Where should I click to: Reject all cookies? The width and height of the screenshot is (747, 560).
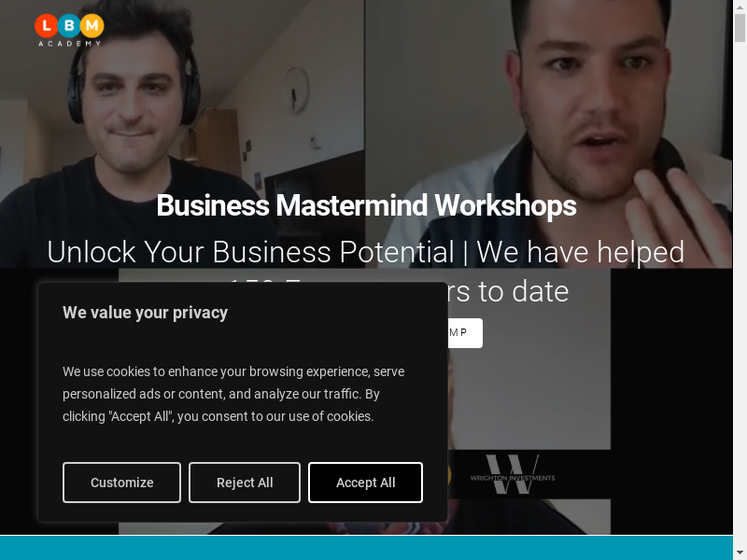click(245, 483)
